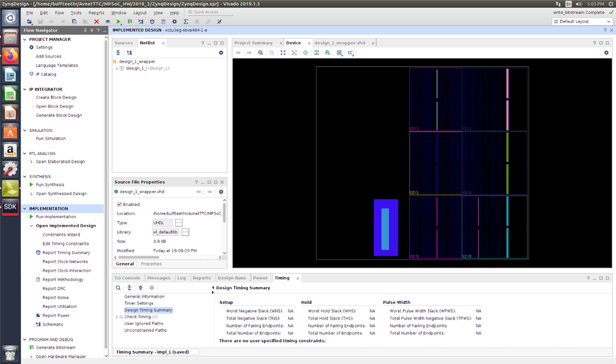Click the Zoom Fit icon in Device toolbar
The height and width of the screenshot is (364, 616).
283,52
